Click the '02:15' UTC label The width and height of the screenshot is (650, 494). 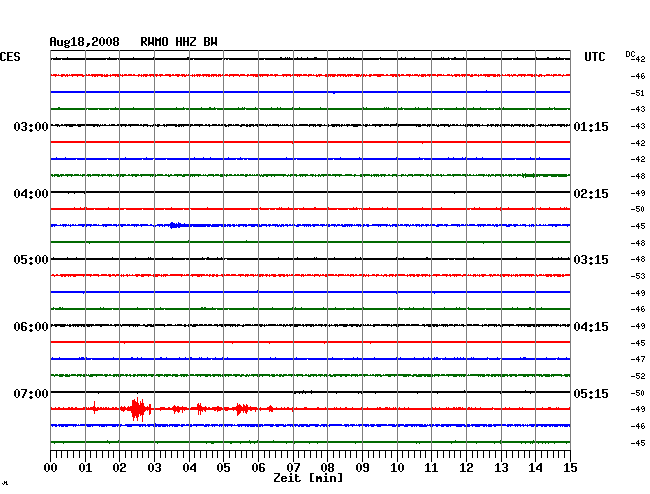pyautogui.click(x=591, y=194)
